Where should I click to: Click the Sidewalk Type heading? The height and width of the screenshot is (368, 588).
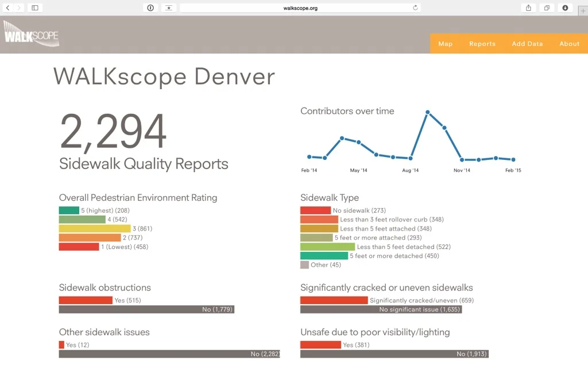pos(330,198)
